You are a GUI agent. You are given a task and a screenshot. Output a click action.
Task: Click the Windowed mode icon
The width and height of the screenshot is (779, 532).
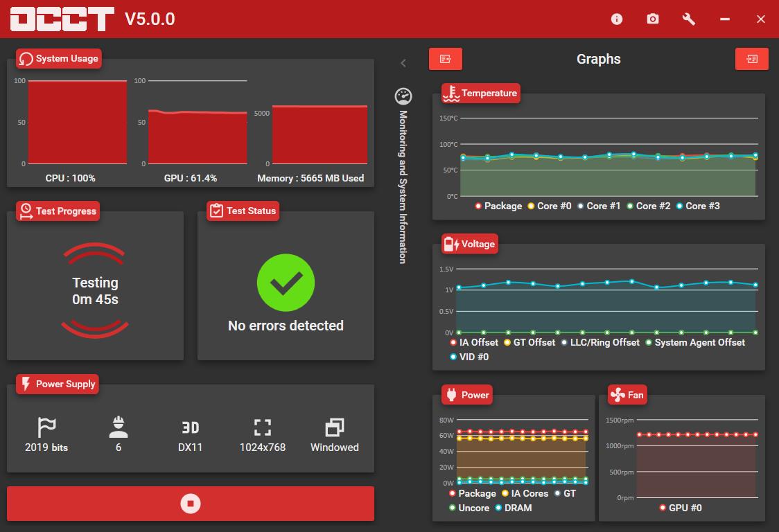[x=334, y=427]
